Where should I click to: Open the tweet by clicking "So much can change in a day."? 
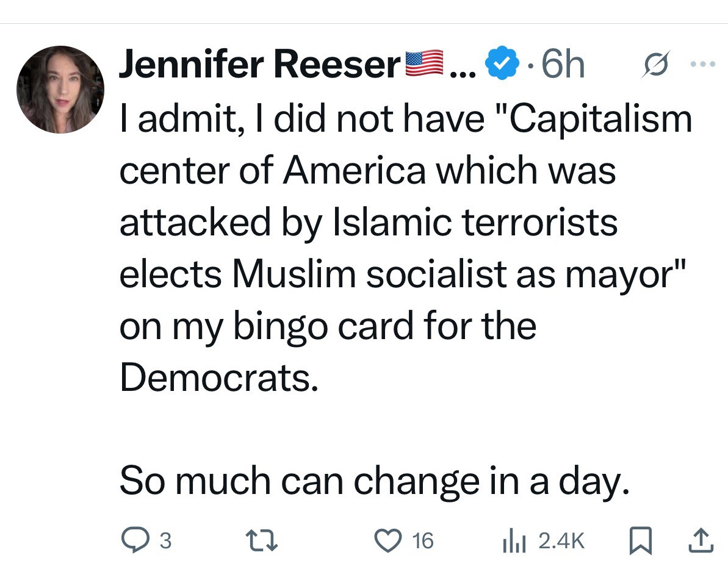373,481
